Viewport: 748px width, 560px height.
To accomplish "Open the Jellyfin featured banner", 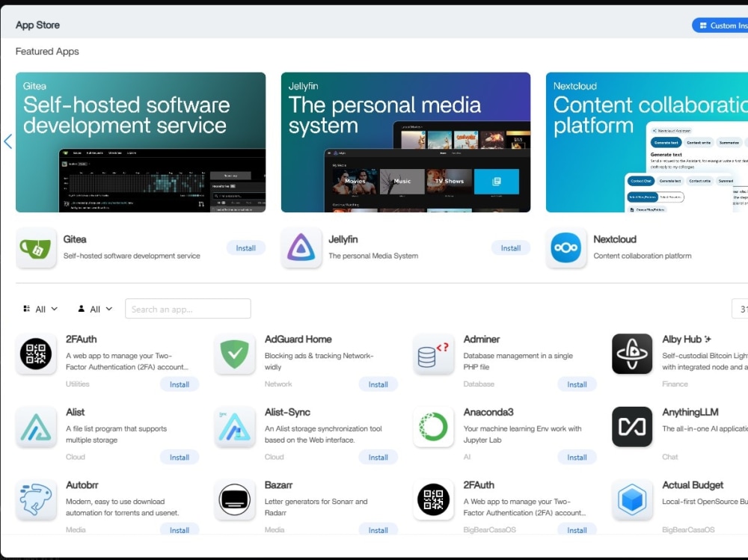I will pos(405,142).
